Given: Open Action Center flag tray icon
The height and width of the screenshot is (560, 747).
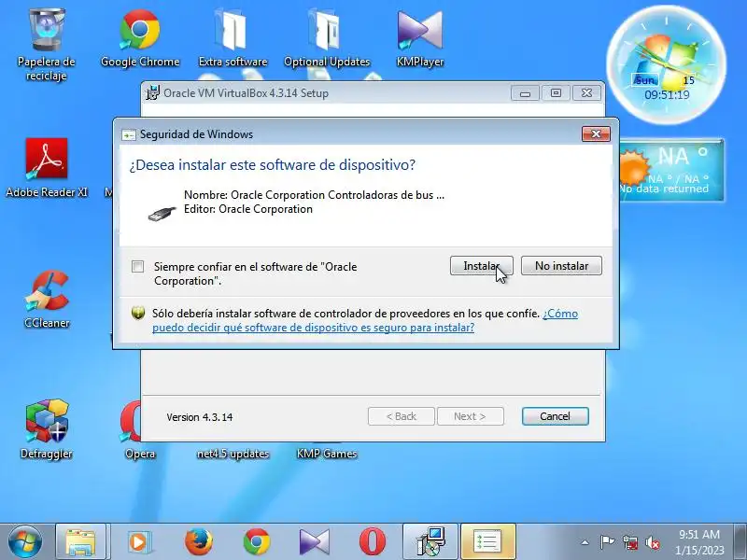Looking at the screenshot, I should click(x=607, y=542).
